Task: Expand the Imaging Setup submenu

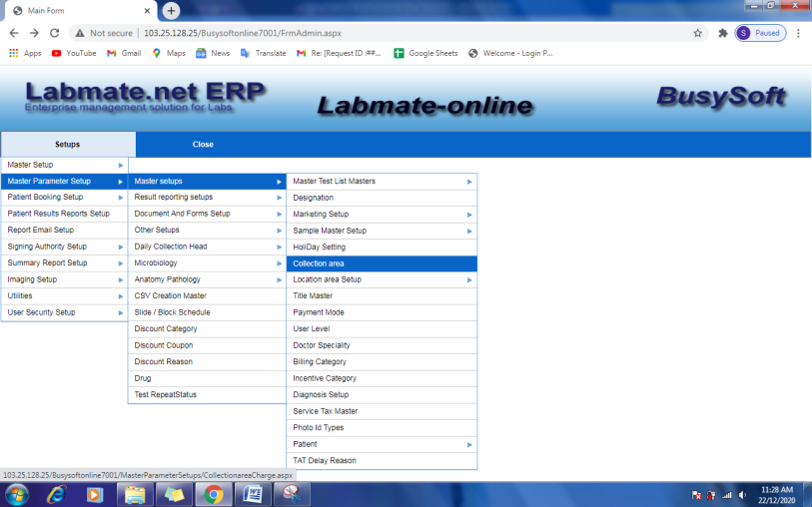Action: click(64, 279)
